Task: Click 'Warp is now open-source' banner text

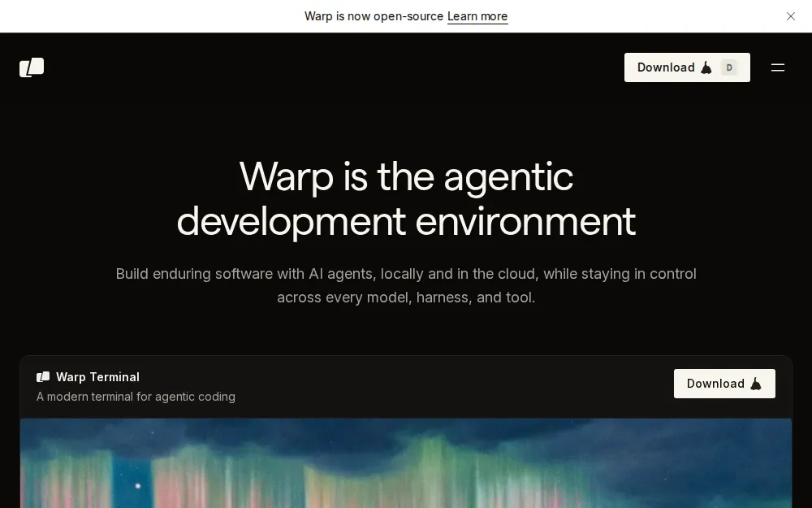Action: click(374, 16)
